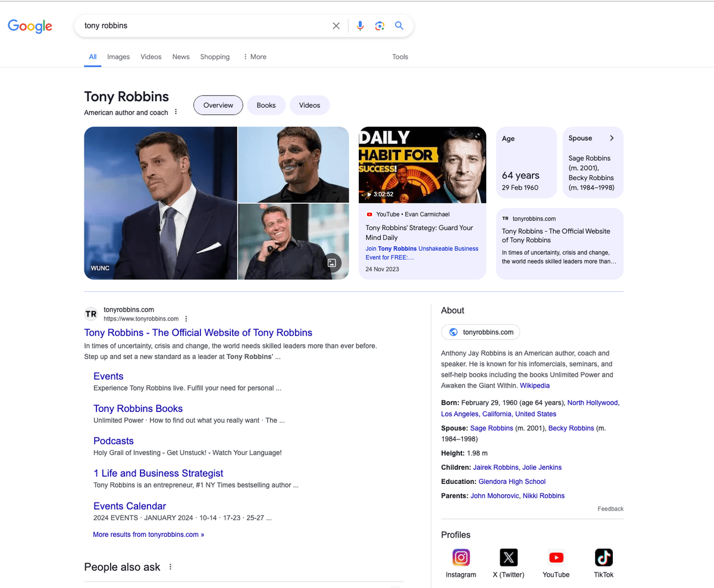Open the Jolie Jenkins link
The height and width of the screenshot is (588, 714).
[542, 467]
